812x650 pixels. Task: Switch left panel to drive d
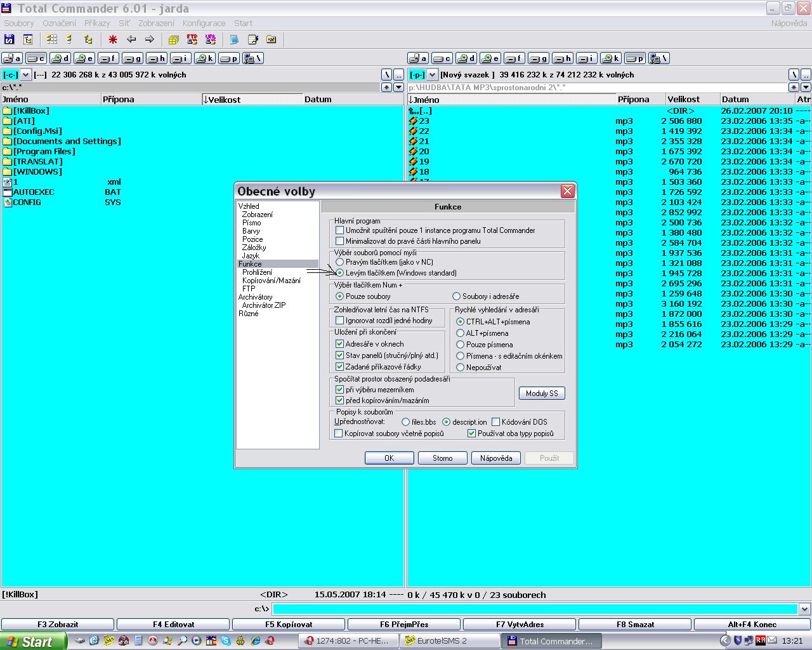click(x=60, y=58)
